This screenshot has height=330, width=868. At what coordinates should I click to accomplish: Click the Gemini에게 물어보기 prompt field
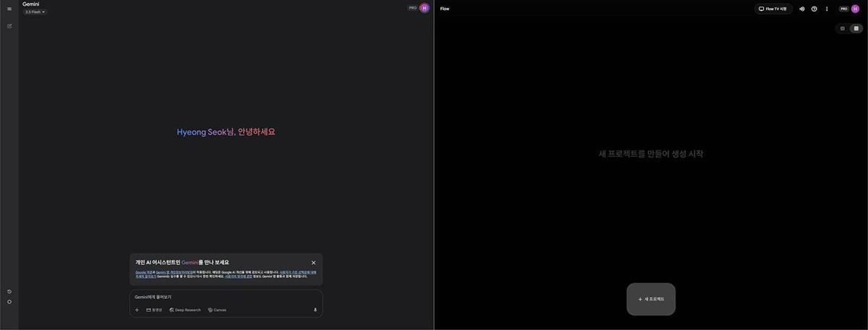217,297
